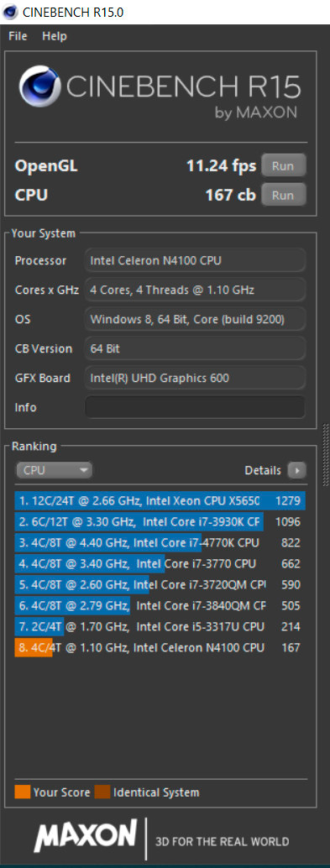This screenshot has height=868, width=330.
Task: Select the Core i7-3930K ranking entry
Action: pyautogui.click(x=160, y=522)
